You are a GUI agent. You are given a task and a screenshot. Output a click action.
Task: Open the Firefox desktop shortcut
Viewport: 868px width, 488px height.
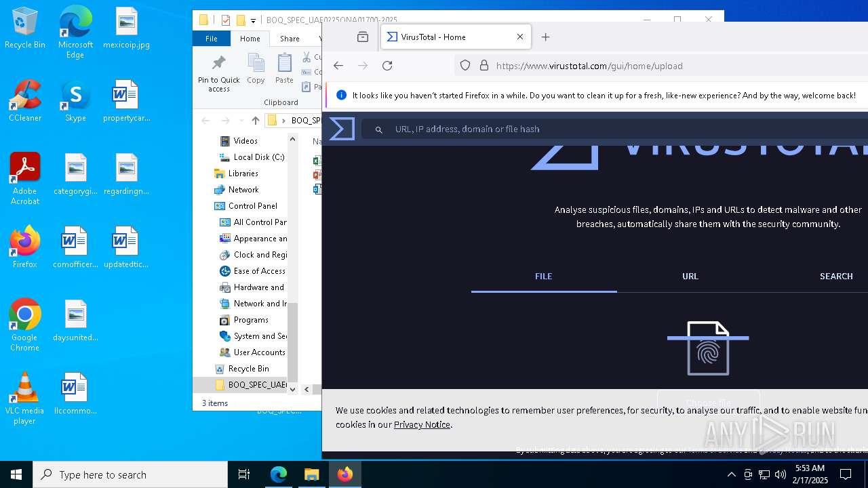click(25, 248)
